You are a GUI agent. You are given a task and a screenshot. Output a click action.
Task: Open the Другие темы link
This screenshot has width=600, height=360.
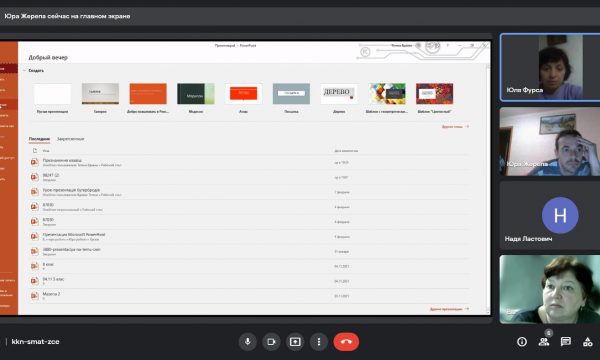tap(455, 127)
